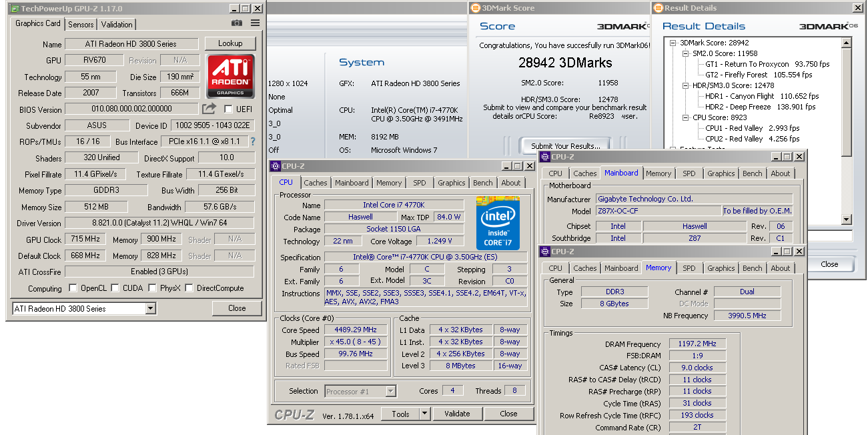Open the Caches tab in front CPU-Z window
Viewport: 868px width, 435px height.
point(316,183)
